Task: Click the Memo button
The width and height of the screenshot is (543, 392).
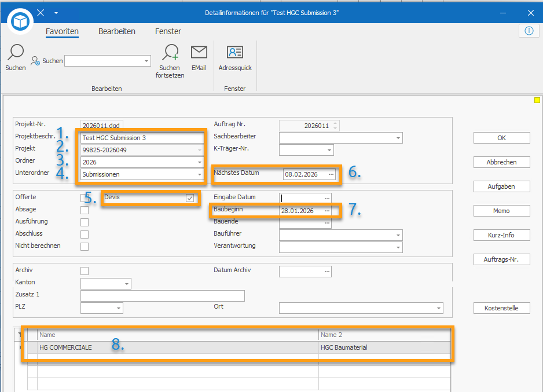Action: click(501, 211)
